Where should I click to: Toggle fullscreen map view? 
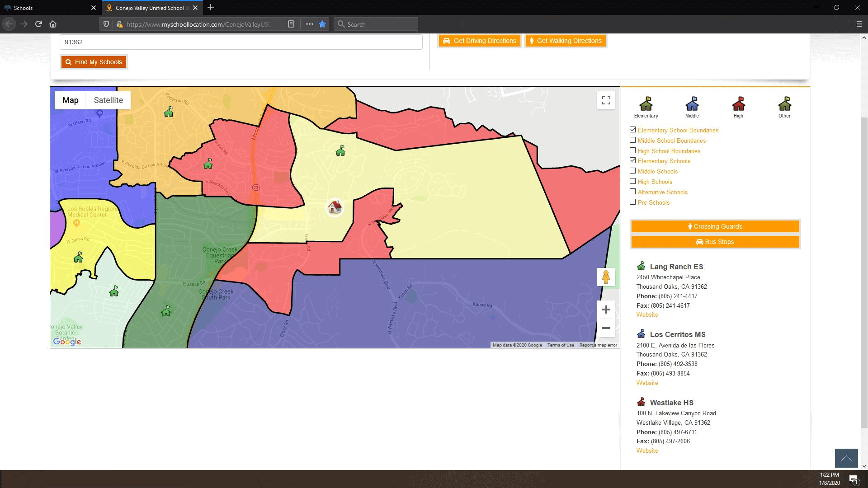click(x=606, y=100)
